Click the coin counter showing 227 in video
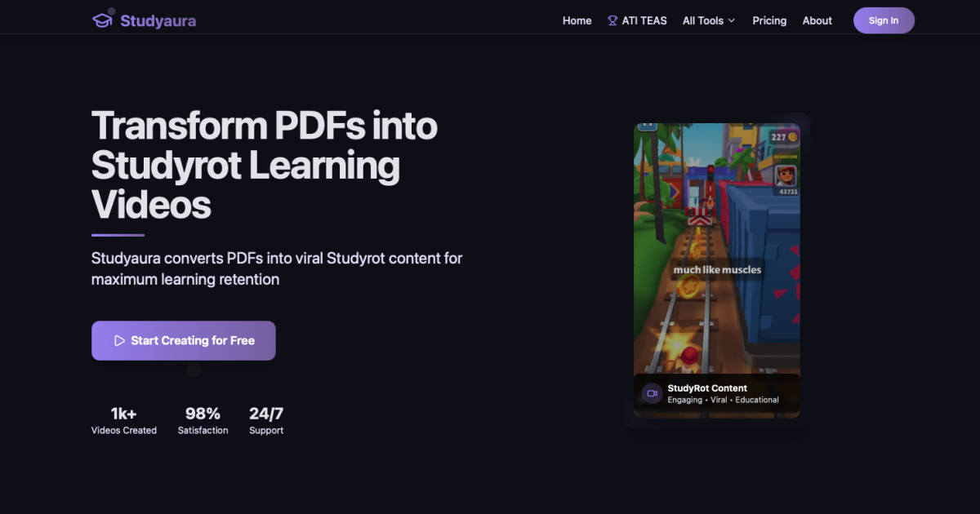This screenshot has width=980, height=514. tap(783, 137)
